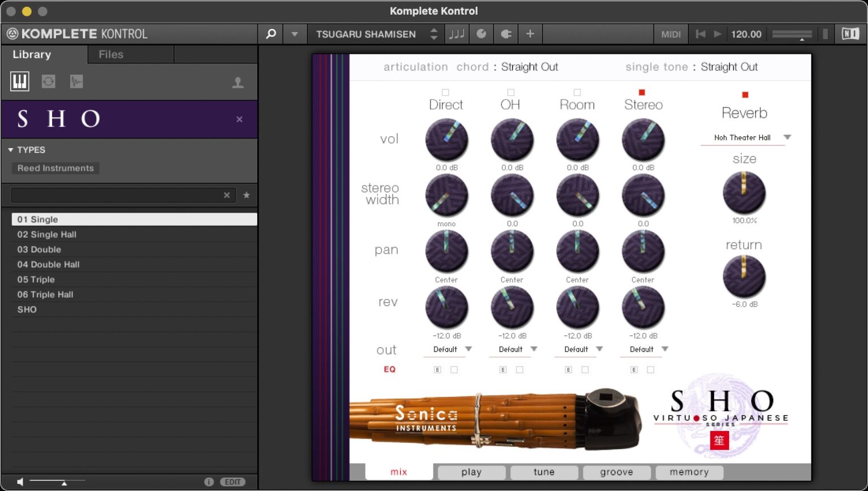Click the preview volume slider
The height and width of the screenshot is (491, 868).
pyautogui.click(x=57, y=481)
